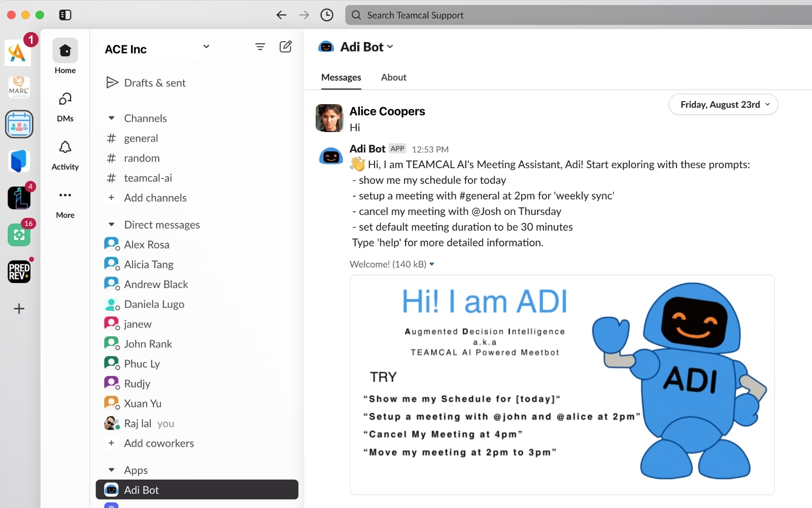Open the filter conversations icon
Viewport: 812px width, 508px height.
click(260, 47)
